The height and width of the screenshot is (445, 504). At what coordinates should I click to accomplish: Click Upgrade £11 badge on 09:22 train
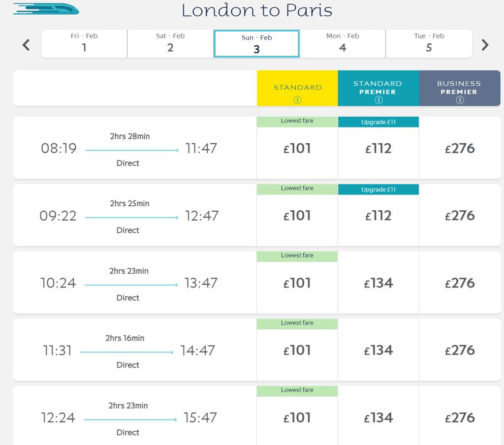378,190
